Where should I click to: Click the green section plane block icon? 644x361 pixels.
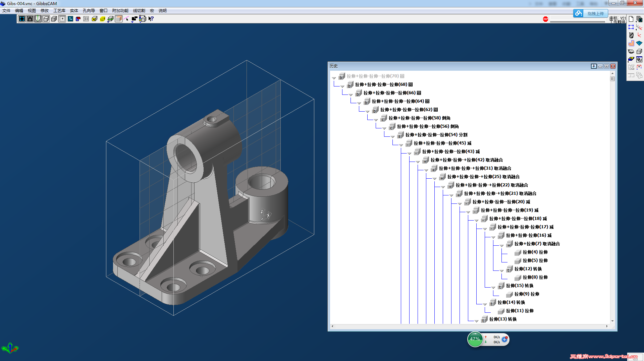click(110, 19)
